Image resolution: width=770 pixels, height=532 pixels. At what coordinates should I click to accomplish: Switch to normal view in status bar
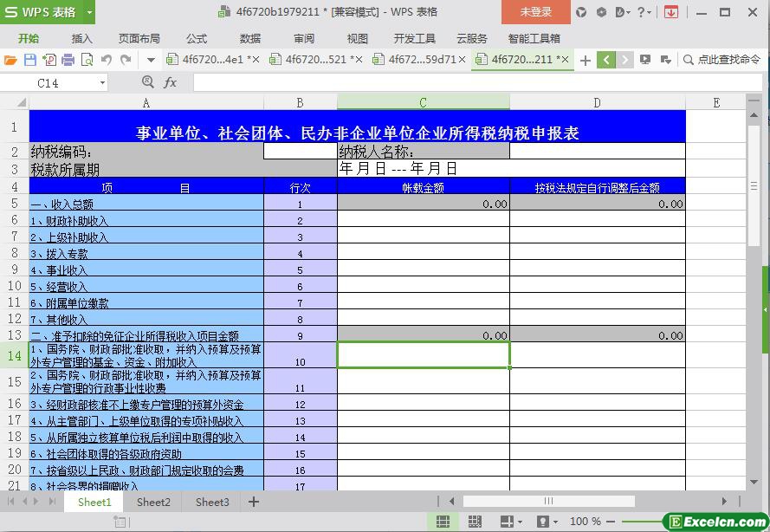[x=443, y=522]
